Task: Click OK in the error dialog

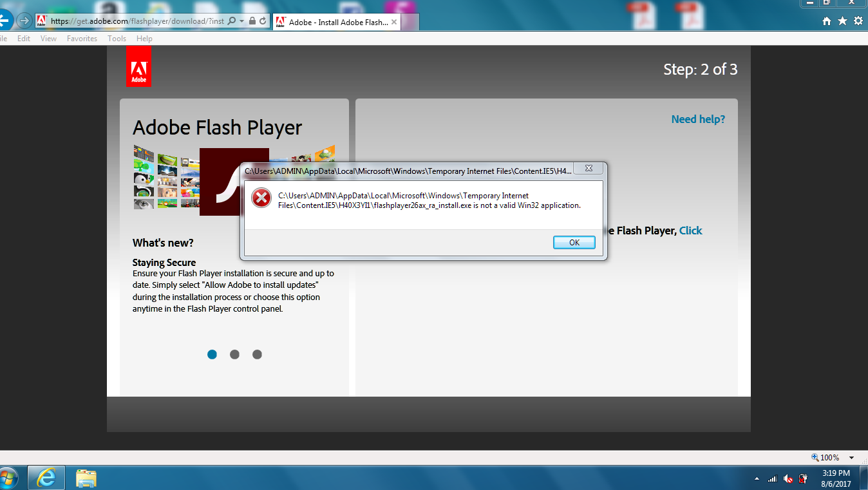Action: click(x=574, y=243)
